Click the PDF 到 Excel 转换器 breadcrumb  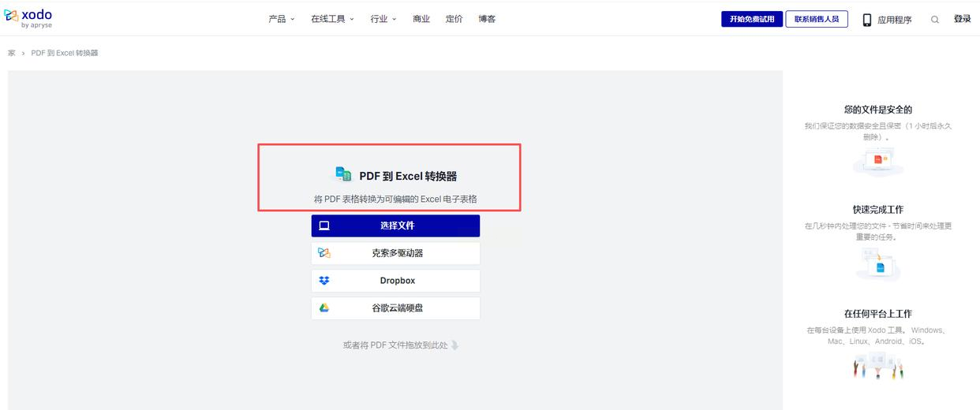65,53
